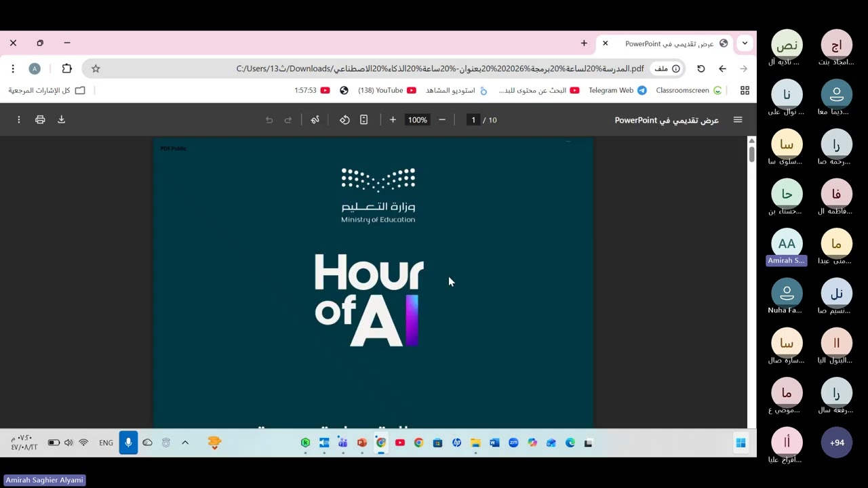Open File Explorer from taskbar
The height and width of the screenshot is (488, 868).
(x=475, y=443)
